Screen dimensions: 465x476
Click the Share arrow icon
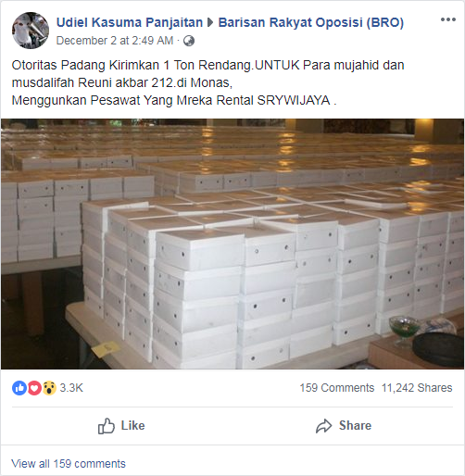tap(323, 426)
